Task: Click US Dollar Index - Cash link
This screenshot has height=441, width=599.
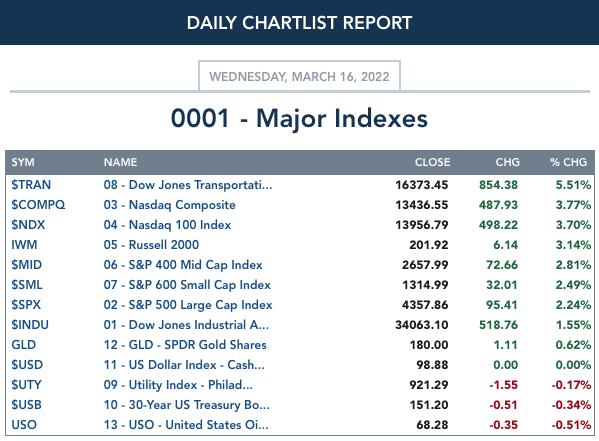Action: click(x=184, y=365)
